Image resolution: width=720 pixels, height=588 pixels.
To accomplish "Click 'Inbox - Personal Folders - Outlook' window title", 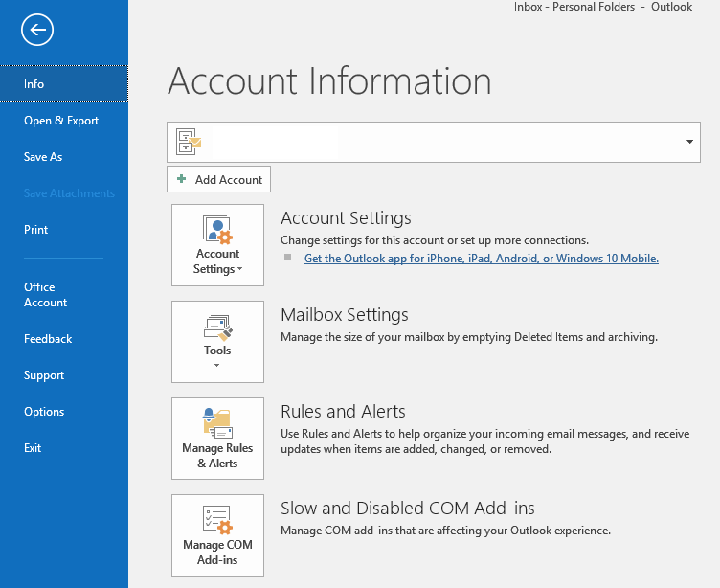I will (x=603, y=7).
